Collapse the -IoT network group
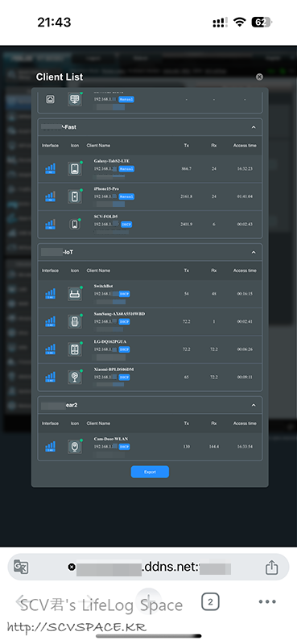Screen dimensions: 297x644 [x=254, y=252]
